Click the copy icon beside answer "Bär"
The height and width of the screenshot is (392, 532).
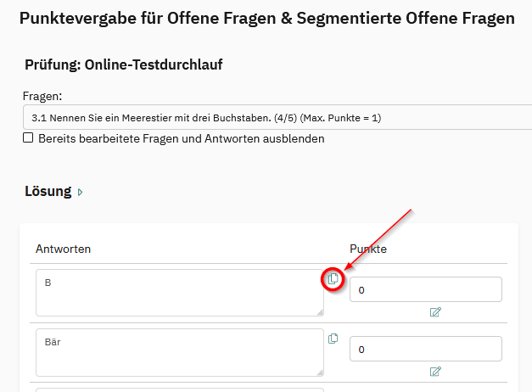pos(333,339)
